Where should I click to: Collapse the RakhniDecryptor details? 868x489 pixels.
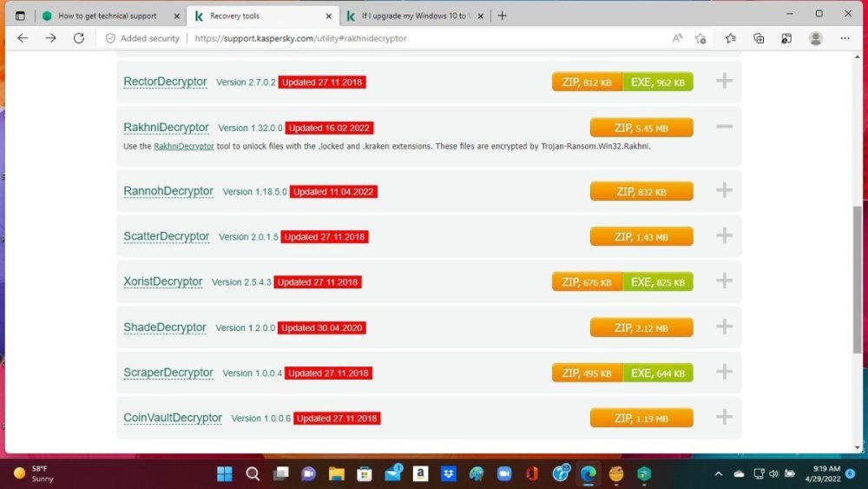(x=724, y=127)
